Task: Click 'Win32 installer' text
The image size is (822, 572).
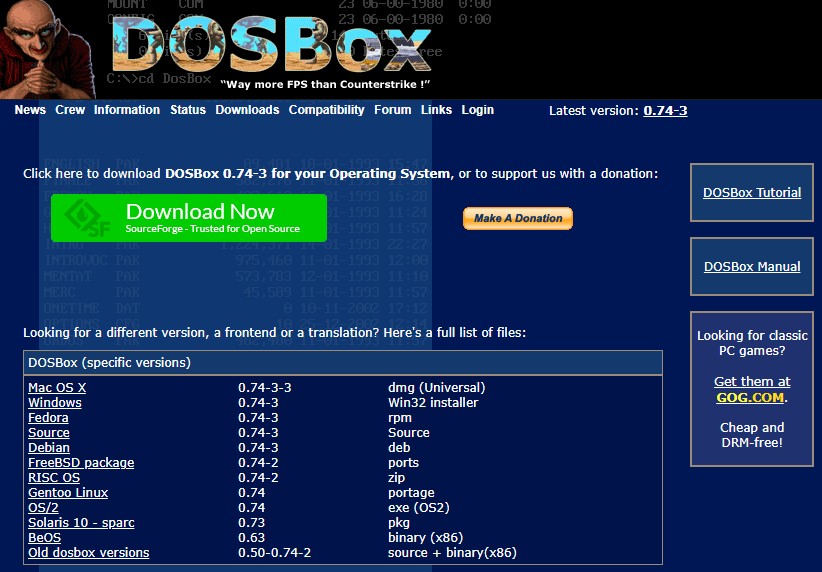Action: click(433, 403)
